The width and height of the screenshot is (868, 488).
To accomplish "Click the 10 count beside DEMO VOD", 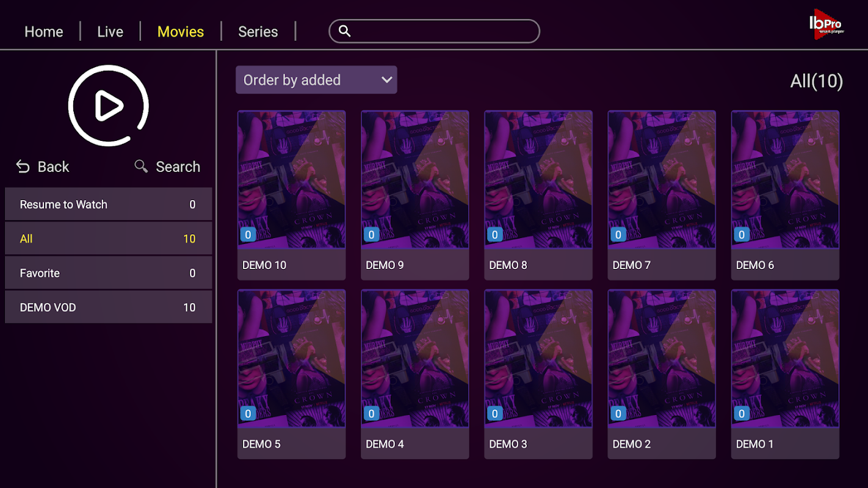I will tap(189, 307).
